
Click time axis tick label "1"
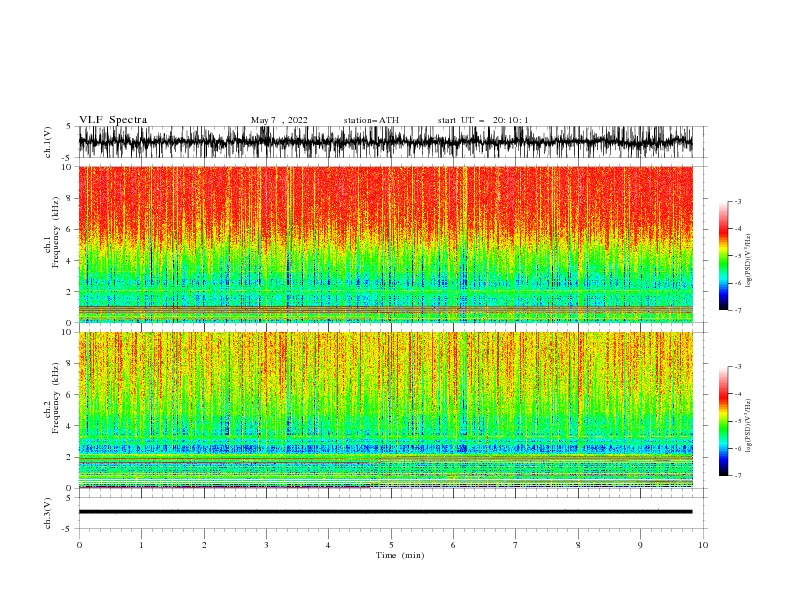pos(141,545)
